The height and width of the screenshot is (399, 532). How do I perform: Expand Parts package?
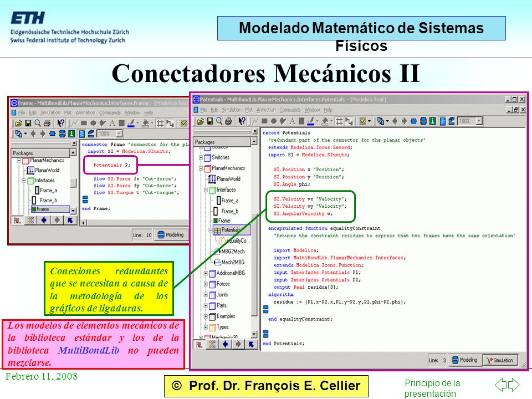click(206, 306)
